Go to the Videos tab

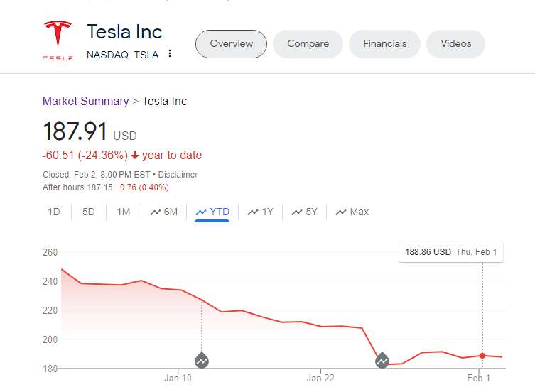coord(455,44)
